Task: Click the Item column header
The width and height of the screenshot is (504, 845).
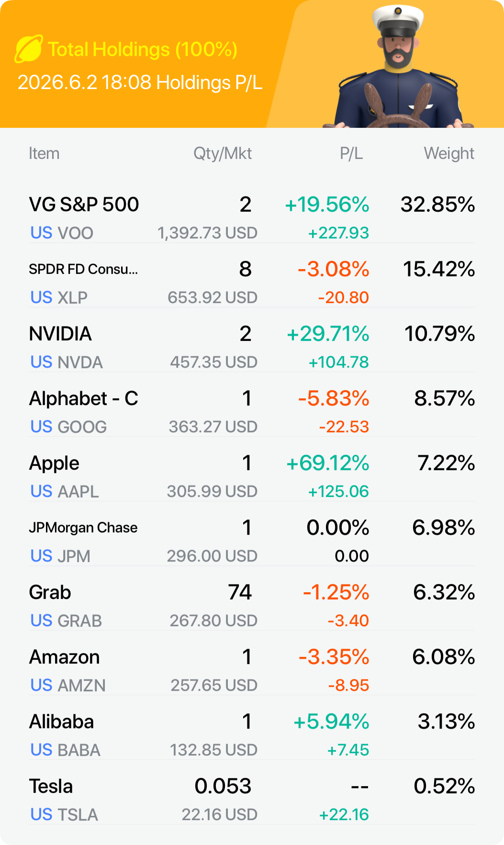Action: click(44, 154)
